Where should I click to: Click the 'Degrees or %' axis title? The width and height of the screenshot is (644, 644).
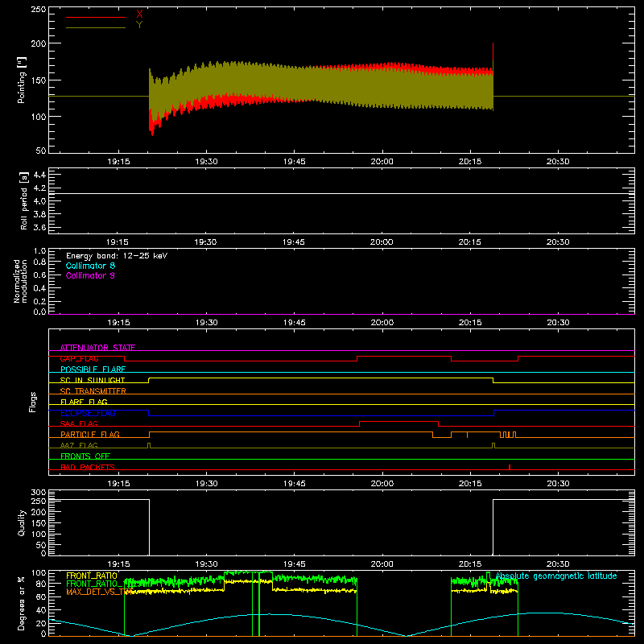tap(22, 603)
